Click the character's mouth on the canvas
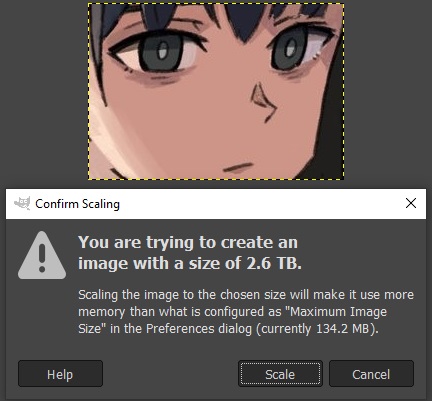 coord(238,167)
